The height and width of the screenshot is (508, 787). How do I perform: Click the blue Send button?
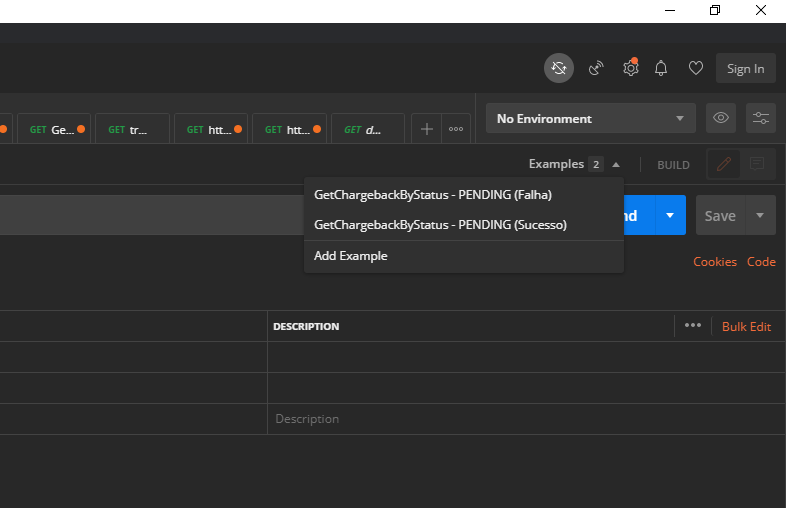(x=639, y=215)
